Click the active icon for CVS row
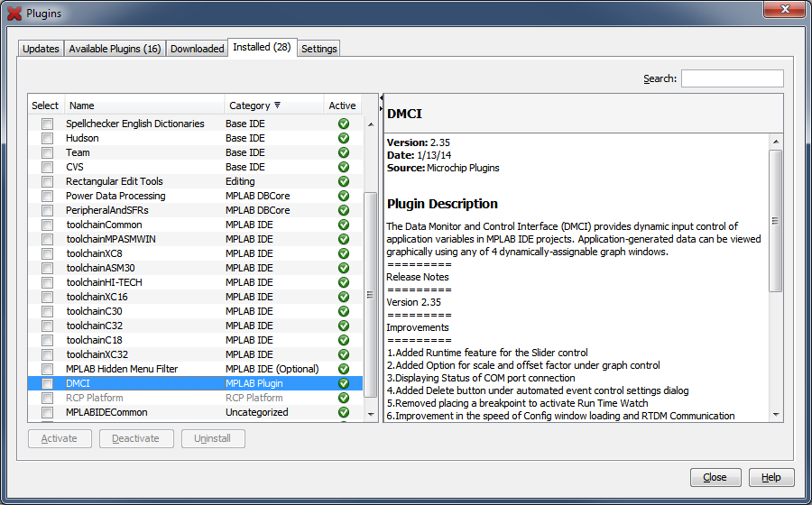Image resolution: width=812 pixels, height=505 pixels. pyautogui.click(x=343, y=167)
